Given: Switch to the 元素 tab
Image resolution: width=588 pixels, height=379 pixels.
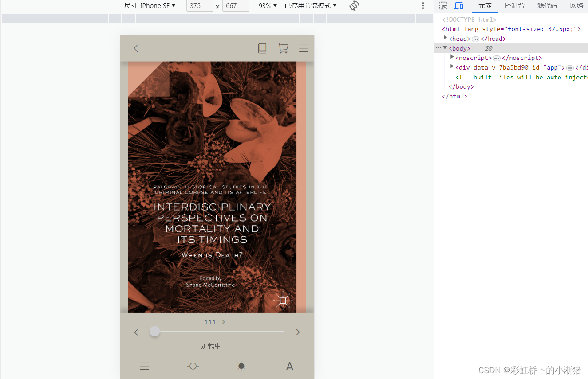Looking at the screenshot, I should click(485, 6).
